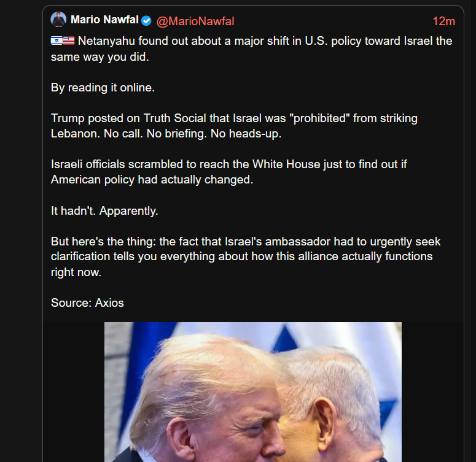Click the 'Israeli officials scrambled' paragraph
The height and width of the screenshot is (462, 476).
(x=229, y=172)
